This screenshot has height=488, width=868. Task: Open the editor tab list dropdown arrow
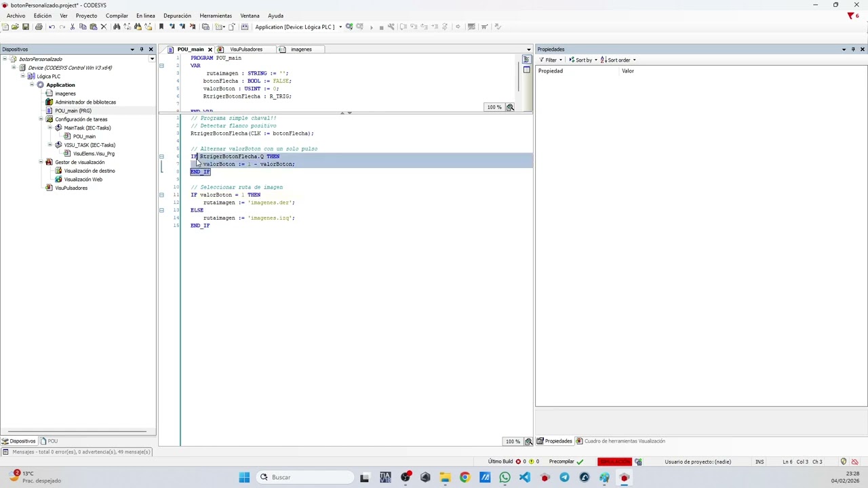529,49
